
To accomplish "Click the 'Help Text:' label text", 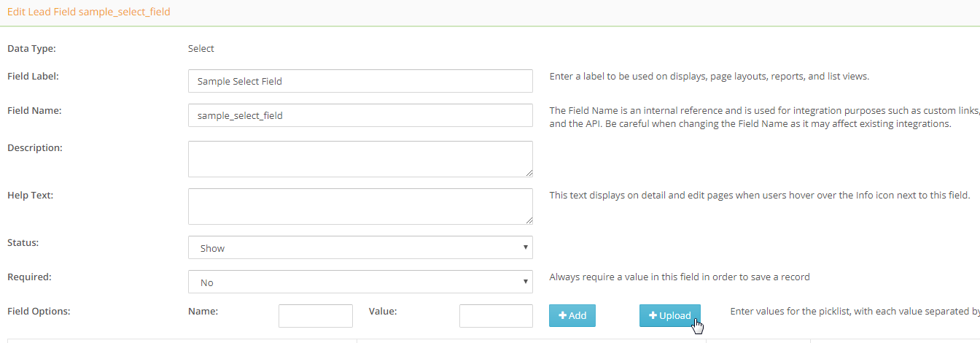I will (x=30, y=195).
